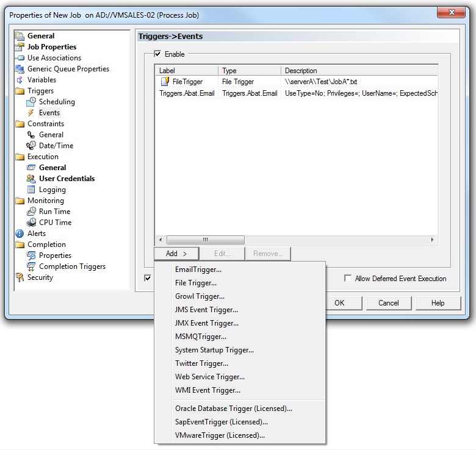Toggle the Enable checkbox
476x450 pixels.
click(x=158, y=54)
